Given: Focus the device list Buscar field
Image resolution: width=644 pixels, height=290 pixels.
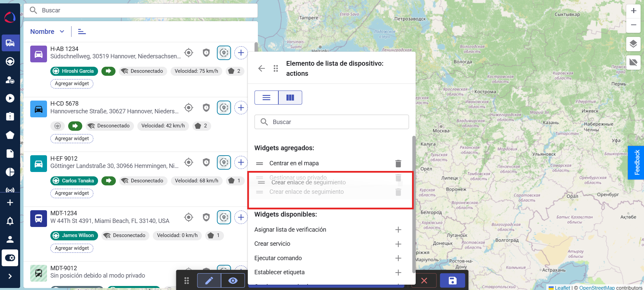Looking at the screenshot, I should [x=141, y=10].
